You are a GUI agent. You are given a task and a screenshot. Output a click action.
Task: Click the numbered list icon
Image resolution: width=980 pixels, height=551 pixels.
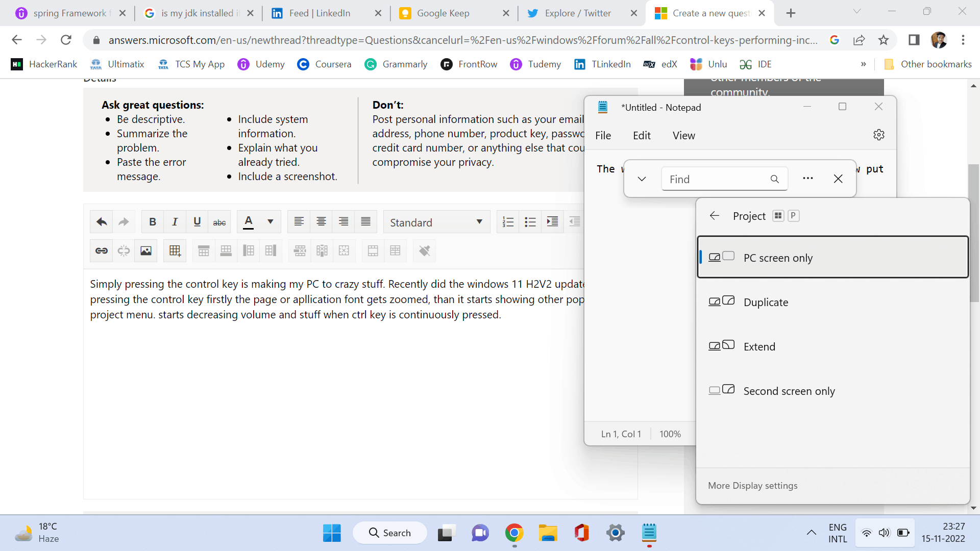click(508, 222)
